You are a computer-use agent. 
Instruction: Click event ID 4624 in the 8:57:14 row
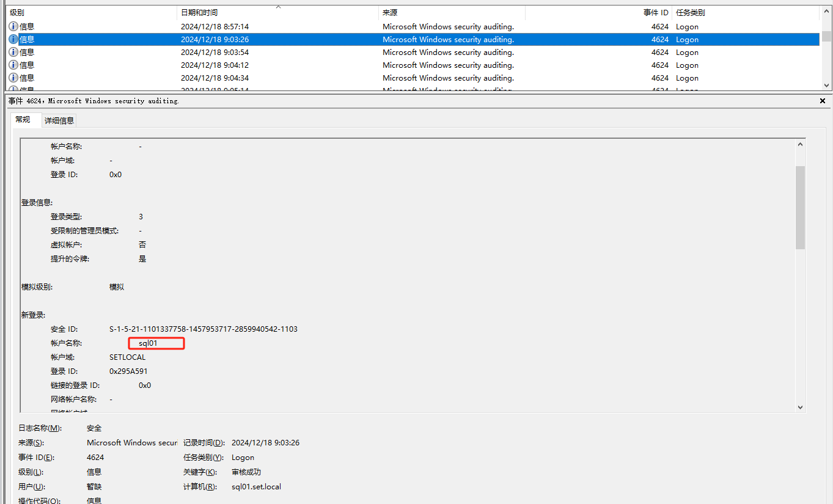point(659,26)
